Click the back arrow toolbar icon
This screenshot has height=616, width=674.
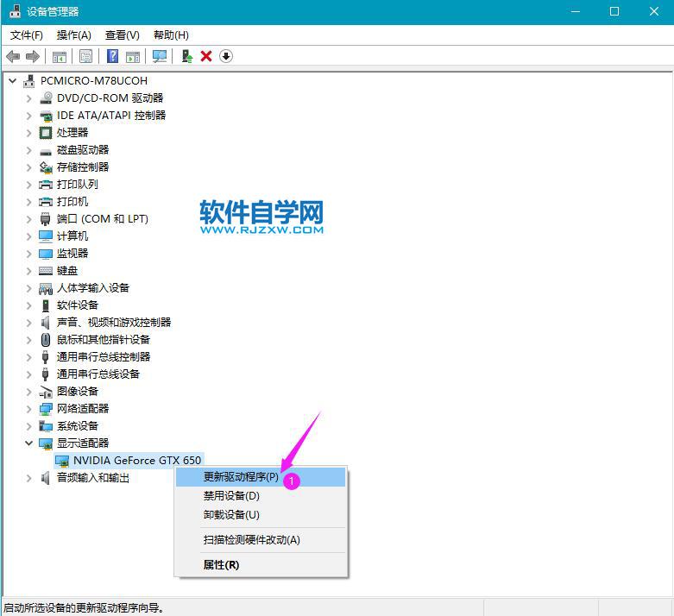click(x=13, y=56)
